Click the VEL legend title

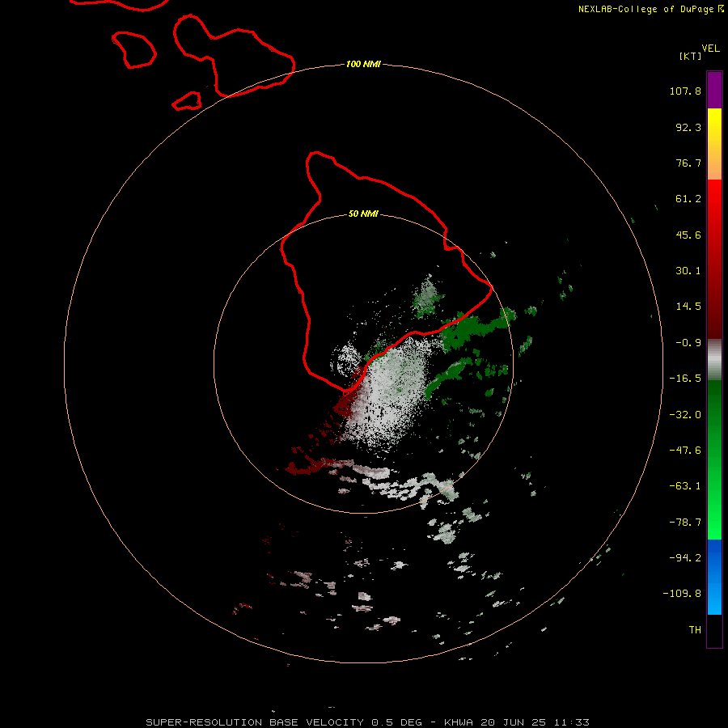tap(710, 49)
